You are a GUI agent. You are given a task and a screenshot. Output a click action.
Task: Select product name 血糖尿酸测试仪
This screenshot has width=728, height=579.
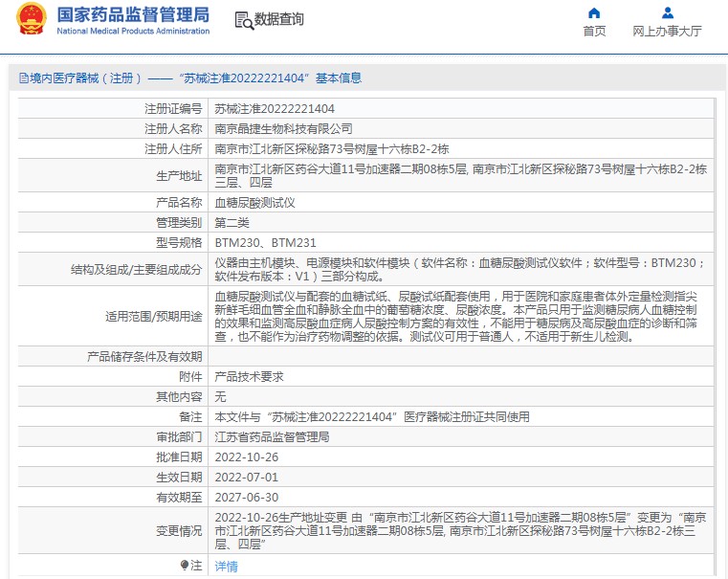pyautogui.click(x=254, y=203)
